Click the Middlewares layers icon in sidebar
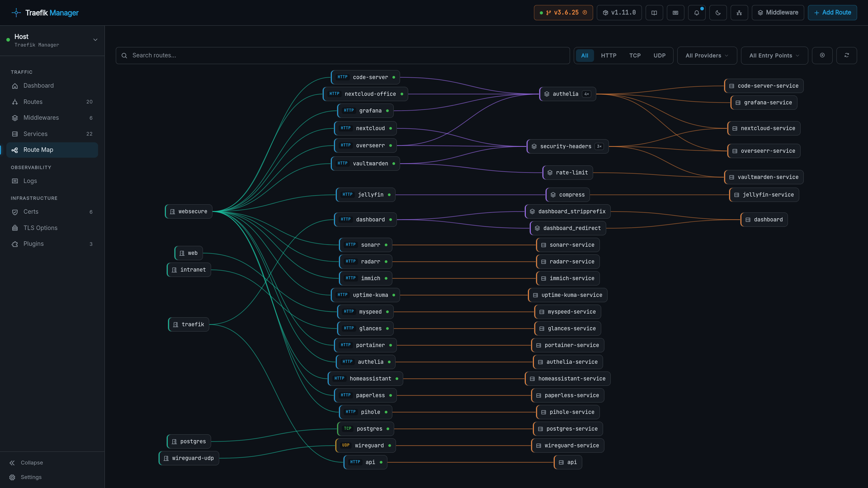The width and height of the screenshot is (868, 488). click(15, 118)
